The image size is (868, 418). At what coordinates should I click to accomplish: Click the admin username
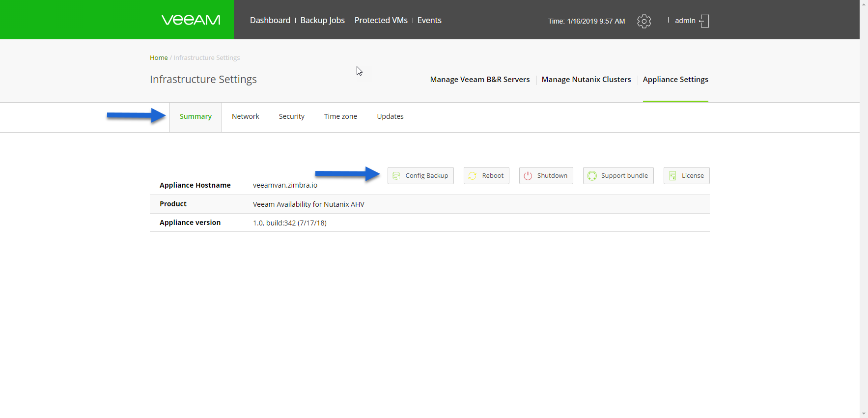685,21
